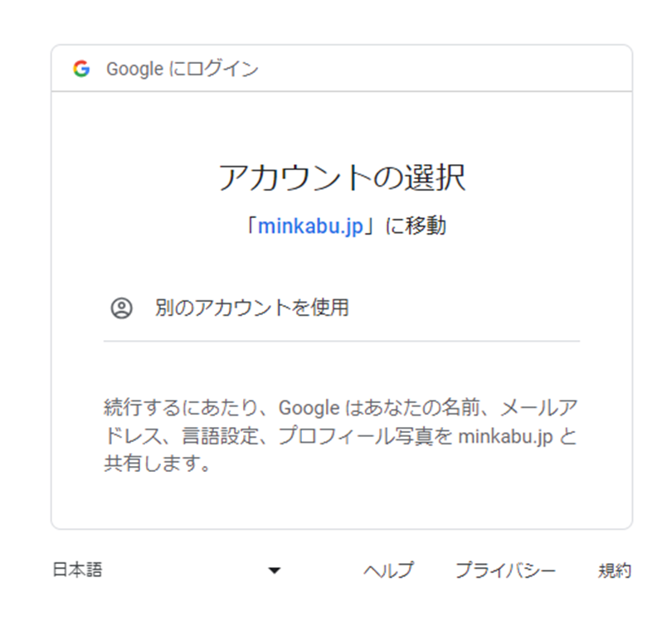
Task: Click the 日本語 label text
Action: click(x=78, y=571)
